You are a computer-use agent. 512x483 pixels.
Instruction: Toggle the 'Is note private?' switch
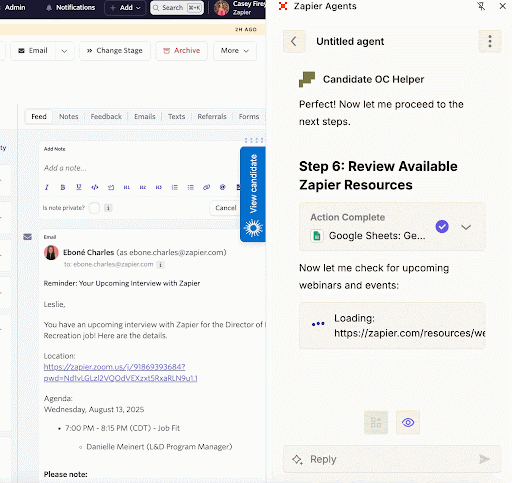[x=94, y=208]
